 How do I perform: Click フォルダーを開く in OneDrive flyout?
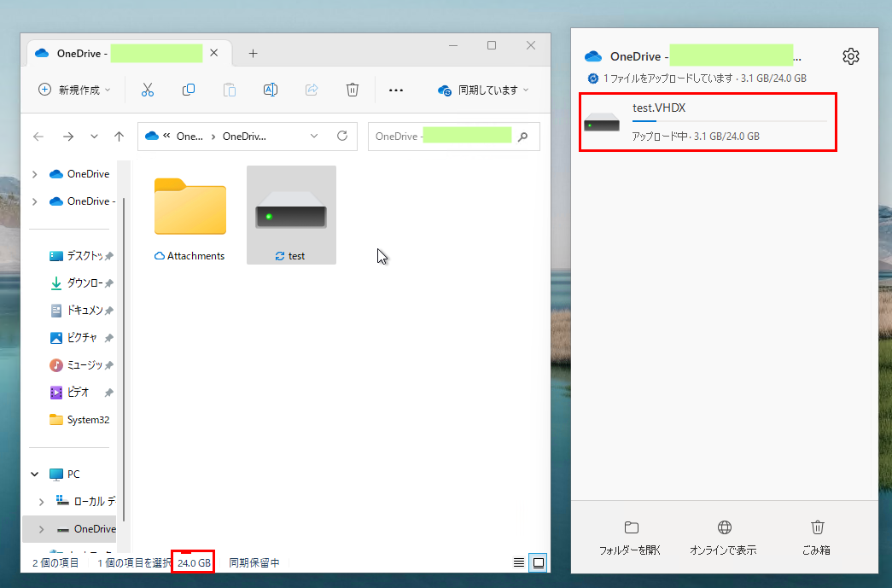click(630, 538)
